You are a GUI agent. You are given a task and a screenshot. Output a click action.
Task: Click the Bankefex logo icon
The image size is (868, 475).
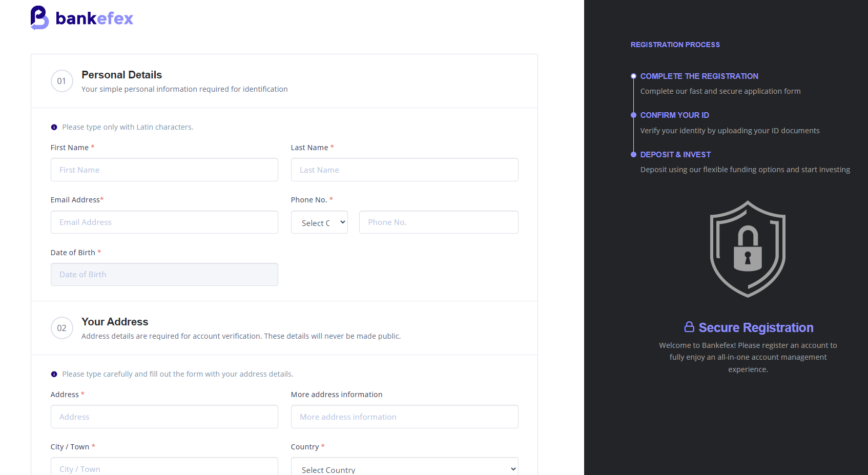pyautogui.click(x=39, y=18)
